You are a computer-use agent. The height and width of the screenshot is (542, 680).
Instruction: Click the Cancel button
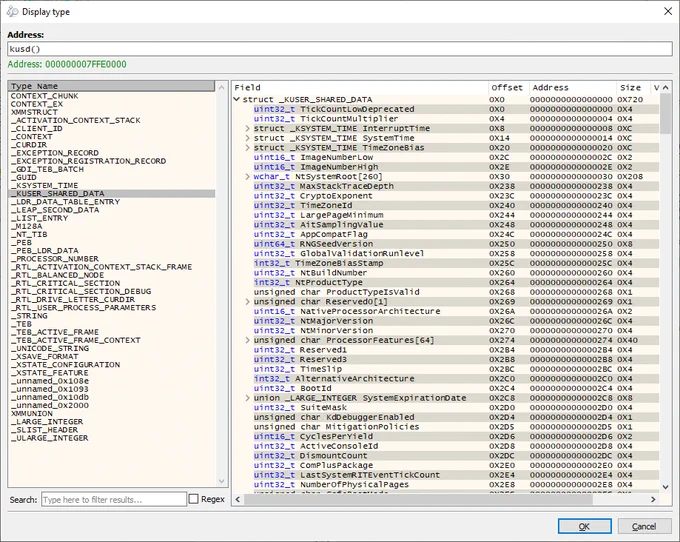point(644,526)
